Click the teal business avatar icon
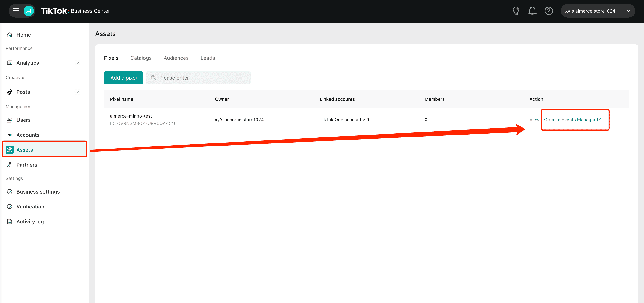Image resolution: width=644 pixels, height=303 pixels. 29,11
